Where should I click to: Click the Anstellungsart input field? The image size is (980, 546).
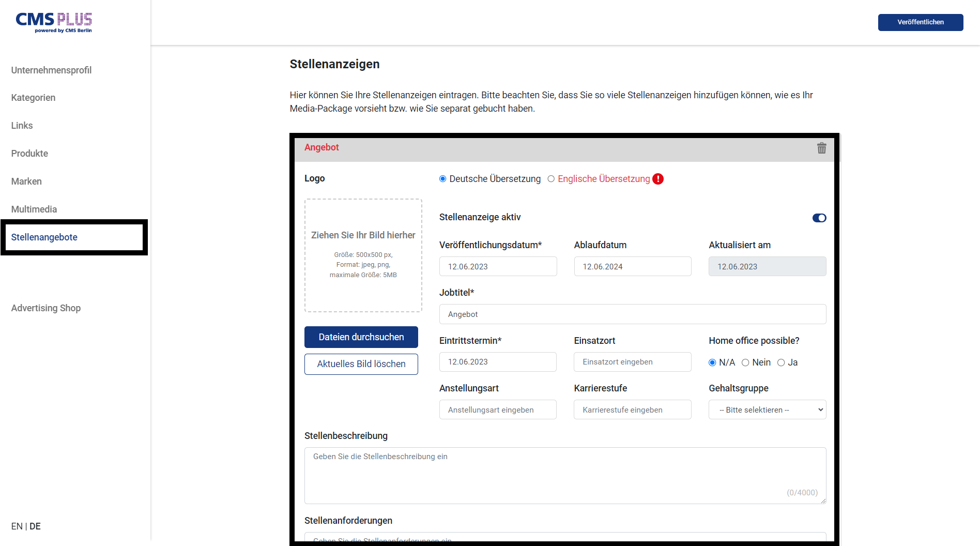coord(498,410)
